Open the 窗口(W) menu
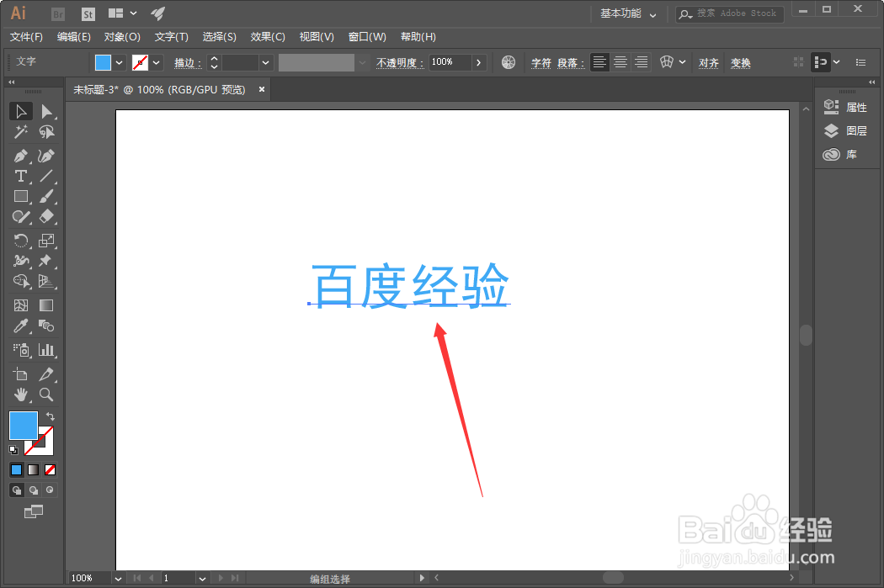The image size is (884, 588). [366, 36]
